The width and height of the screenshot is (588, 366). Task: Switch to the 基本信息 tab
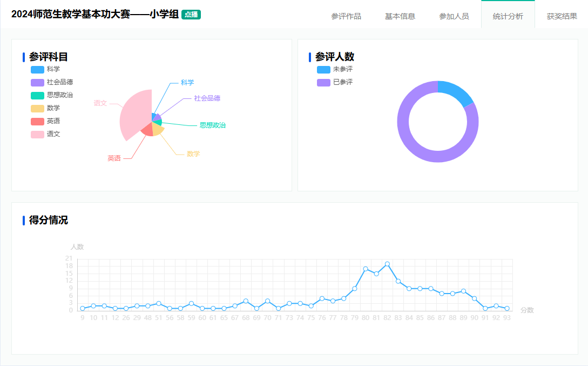coord(400,16)
